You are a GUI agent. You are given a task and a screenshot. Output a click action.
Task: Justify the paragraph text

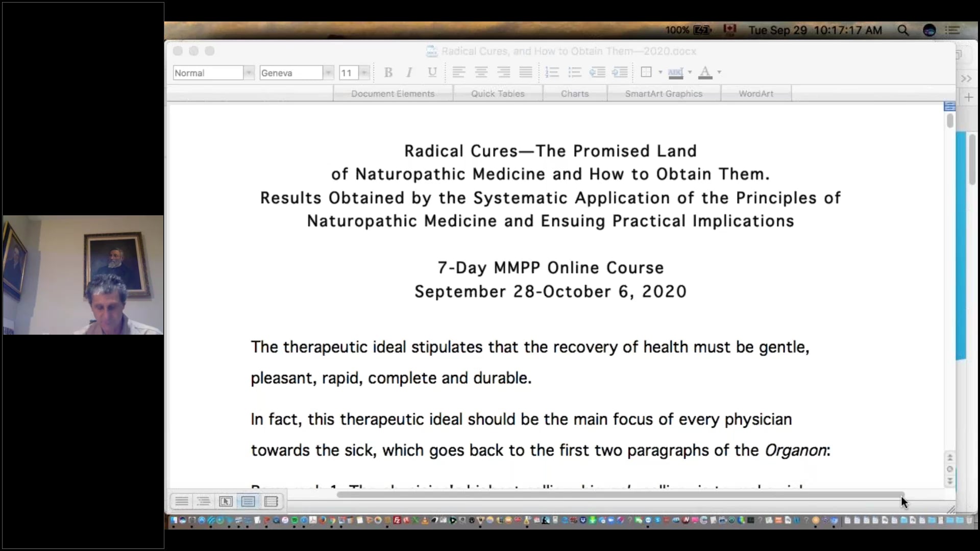pos(526,72)
